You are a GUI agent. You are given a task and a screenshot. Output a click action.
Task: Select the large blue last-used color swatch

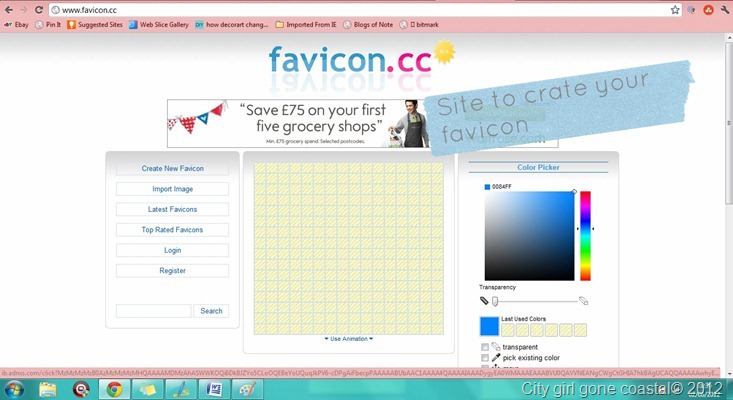[489, 326]
